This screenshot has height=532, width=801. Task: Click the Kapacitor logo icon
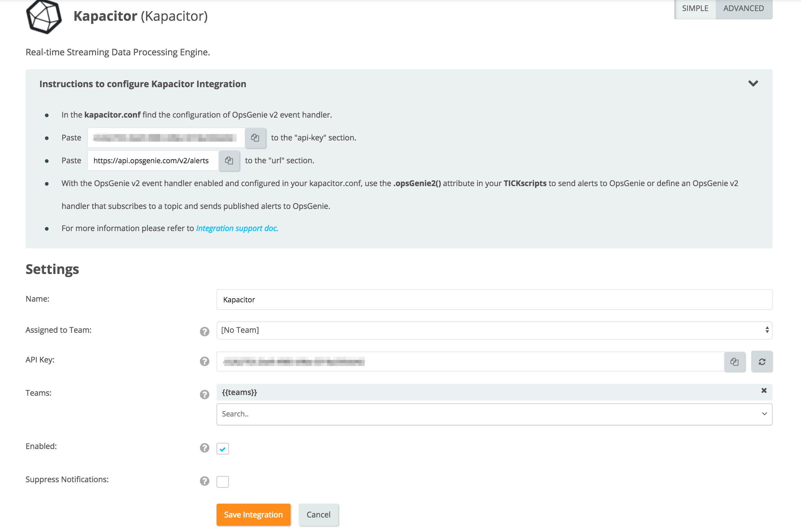pyautogui.click(x=44, y=17)
